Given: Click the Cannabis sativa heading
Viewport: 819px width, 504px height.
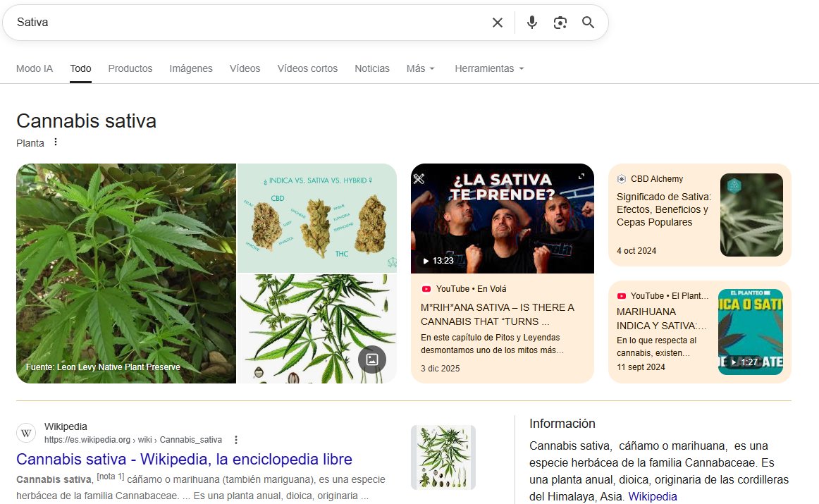Looking at the screenshot, I should click(86, 121).
